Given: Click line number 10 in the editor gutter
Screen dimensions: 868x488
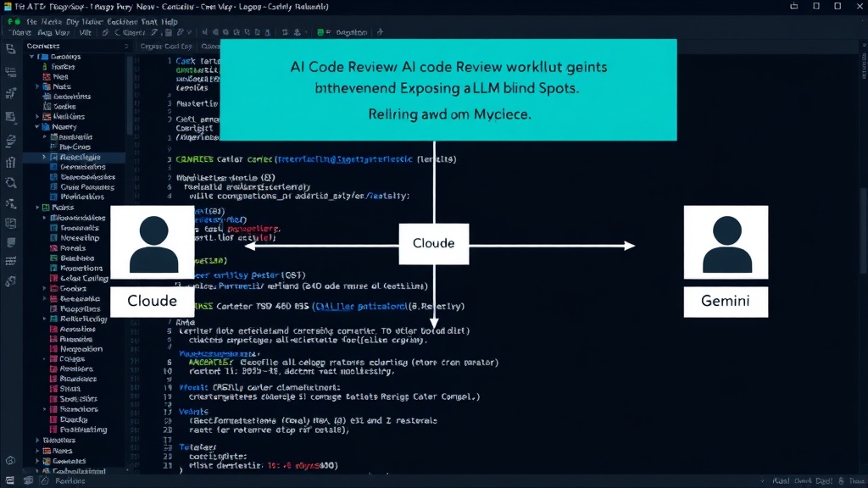Looking at the screenshot, I should 168,371.
